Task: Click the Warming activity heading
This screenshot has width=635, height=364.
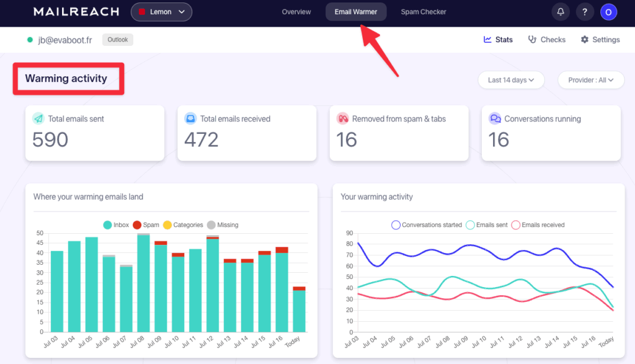Action: click(66, 78)
